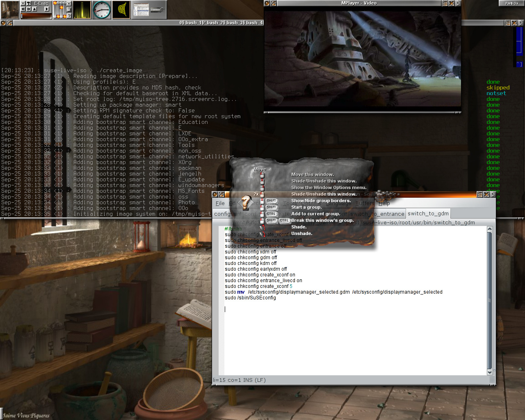Switch to the switch_to_entrance tab
This screenshot has height=420, width=525.
tap(377, 214)
